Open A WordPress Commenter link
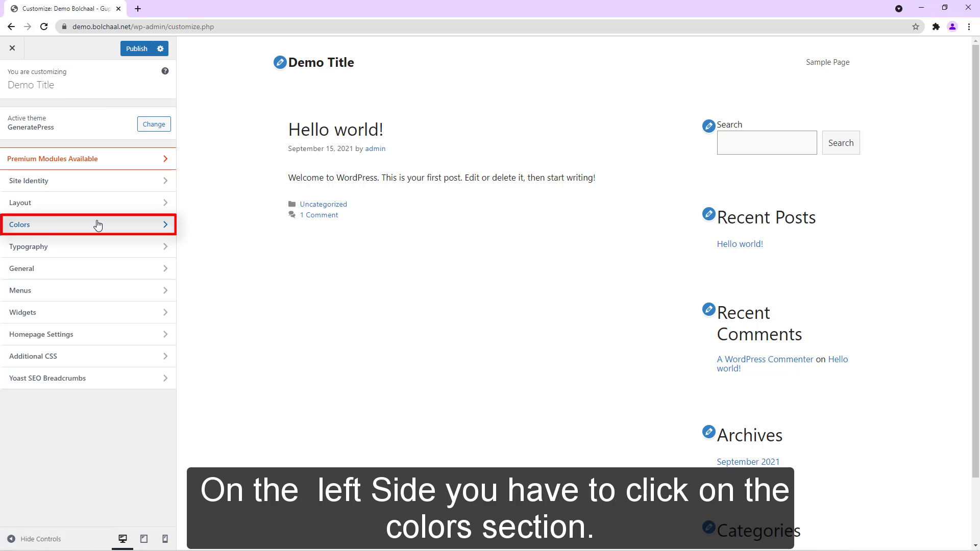The width and height of the screenshot is (980, 551). [x=765, y=359]
